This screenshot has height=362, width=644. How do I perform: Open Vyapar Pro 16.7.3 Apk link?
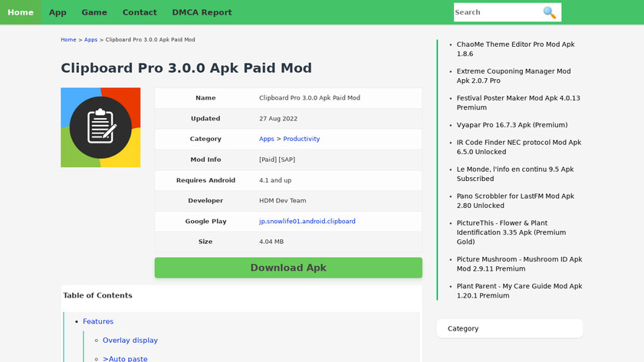(x=512, y=125)
